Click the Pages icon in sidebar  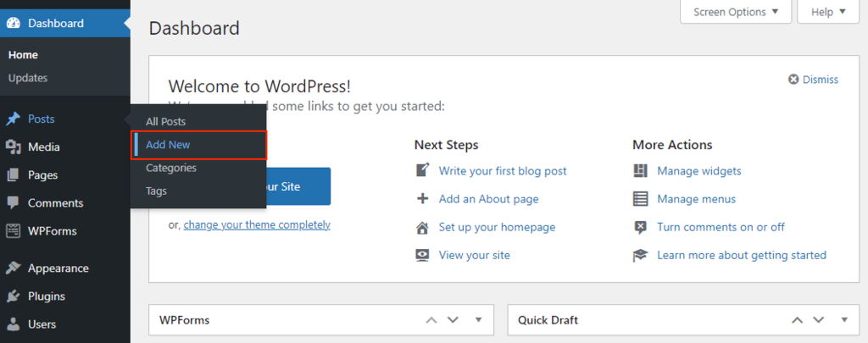(13, 175)
